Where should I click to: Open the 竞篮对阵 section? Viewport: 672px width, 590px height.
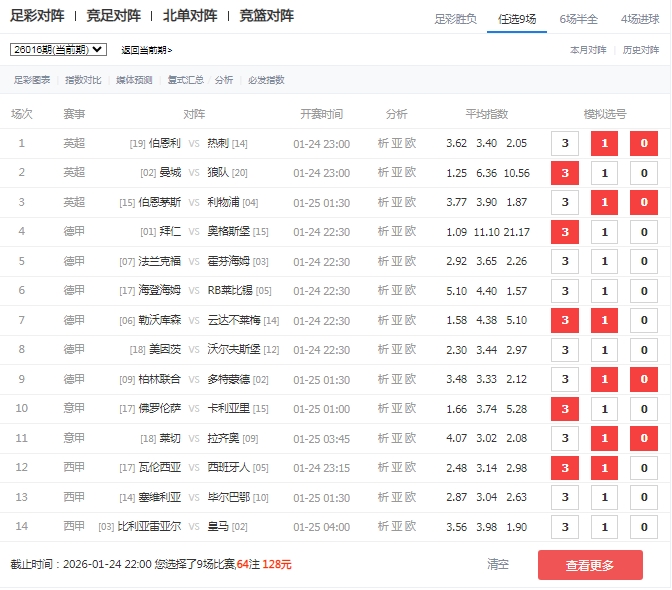267,16
